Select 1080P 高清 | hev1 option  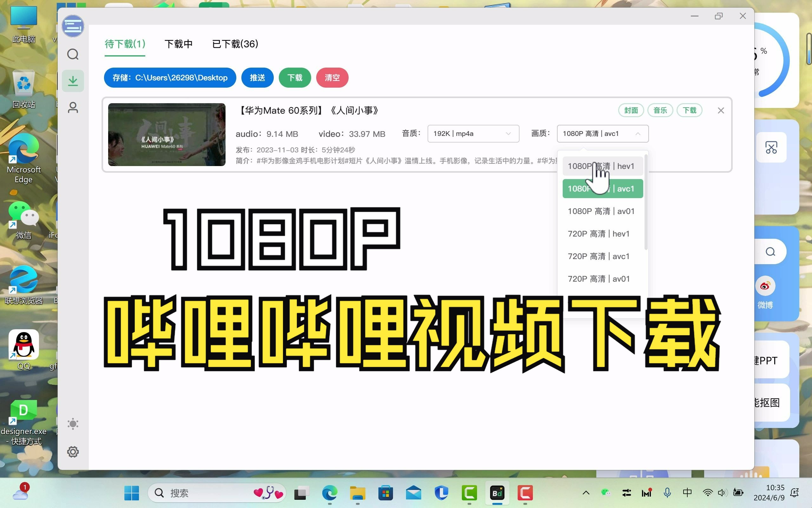point(603,166)
